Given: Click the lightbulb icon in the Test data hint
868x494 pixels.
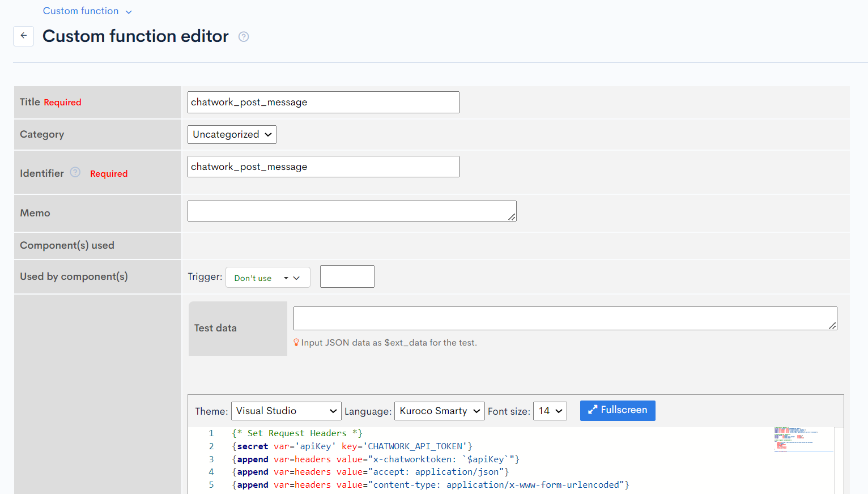Looking at the screenshot, I should pyautogui.click(x=296, y=342).
